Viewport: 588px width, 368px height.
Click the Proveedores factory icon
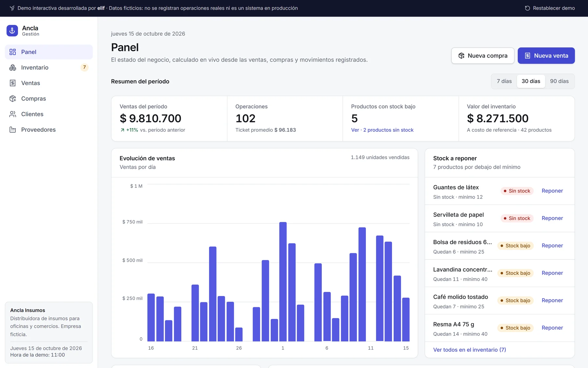(13, 130)
